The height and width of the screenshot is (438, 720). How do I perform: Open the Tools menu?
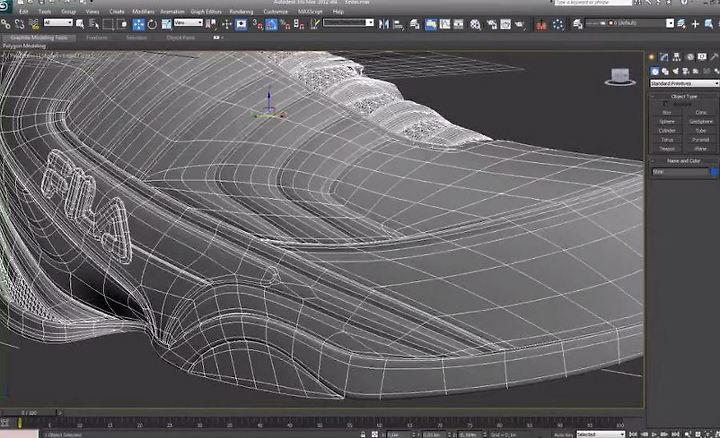tap(45, 11)
